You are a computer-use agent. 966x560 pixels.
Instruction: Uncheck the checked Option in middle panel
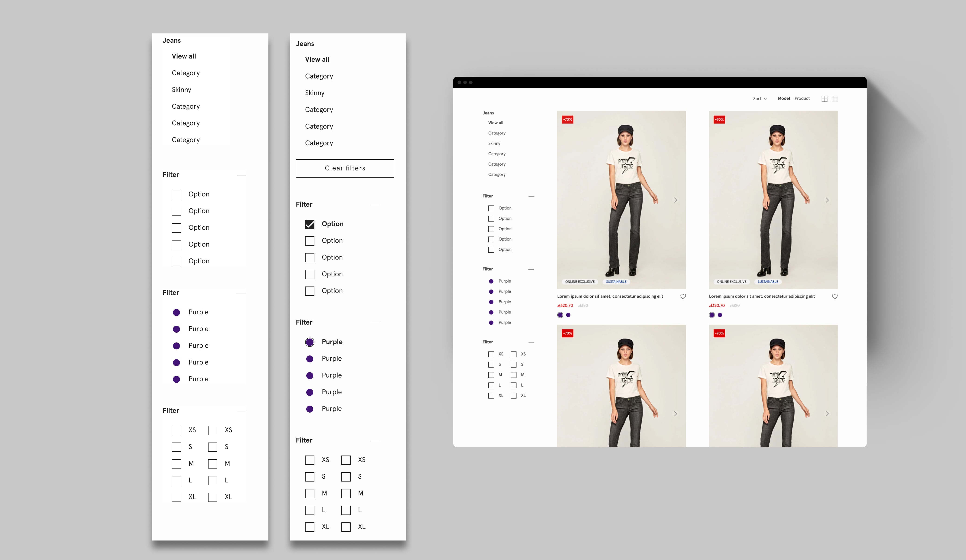[x=310, y=224]
